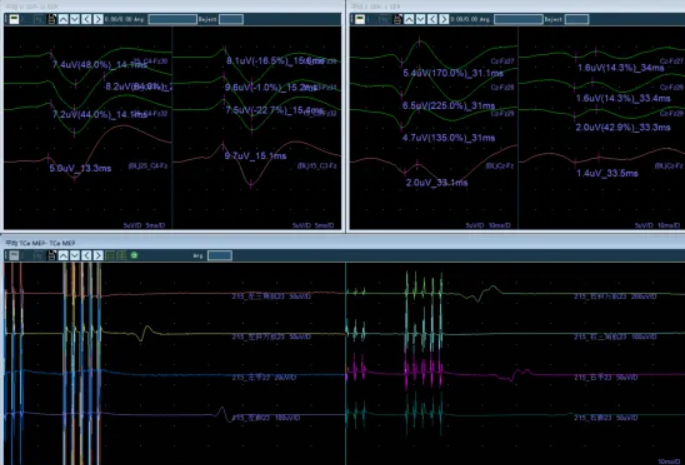Click Avg field in TCe MEP window

[x=220, y=255]
